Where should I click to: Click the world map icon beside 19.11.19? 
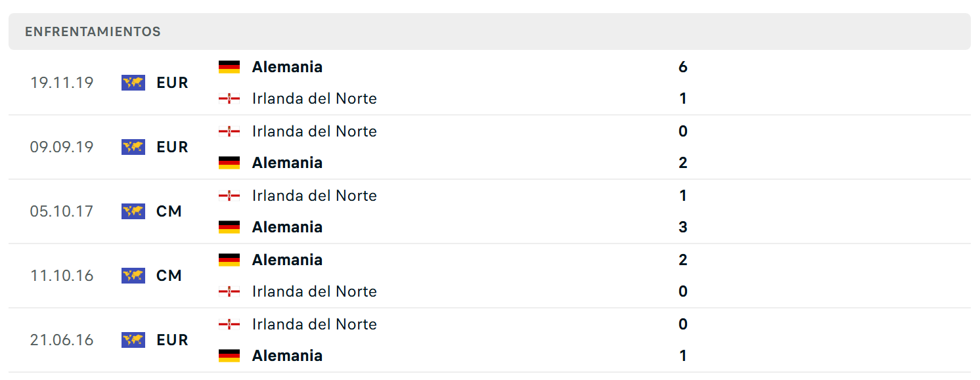(133, 83)
